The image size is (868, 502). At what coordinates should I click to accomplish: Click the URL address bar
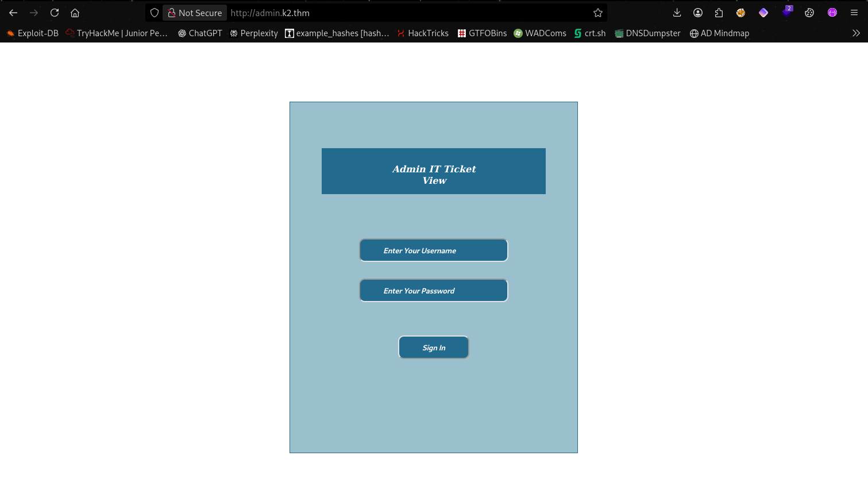[402, 13]
